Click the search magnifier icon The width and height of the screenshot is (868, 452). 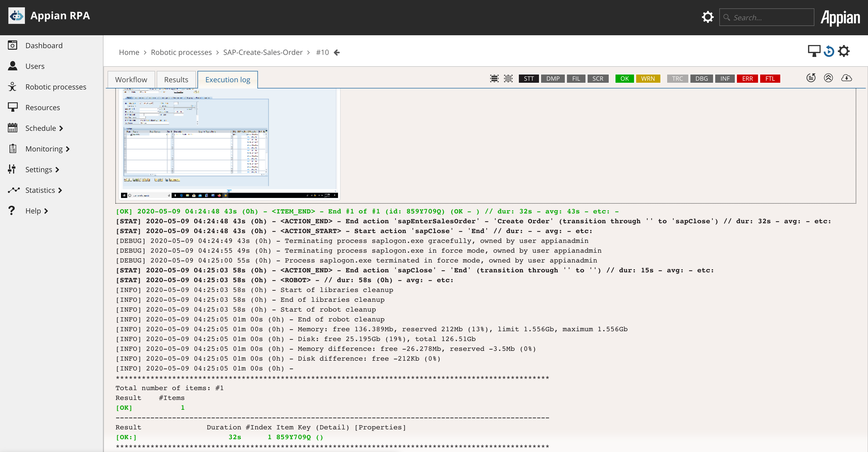[x=726, y=17]
